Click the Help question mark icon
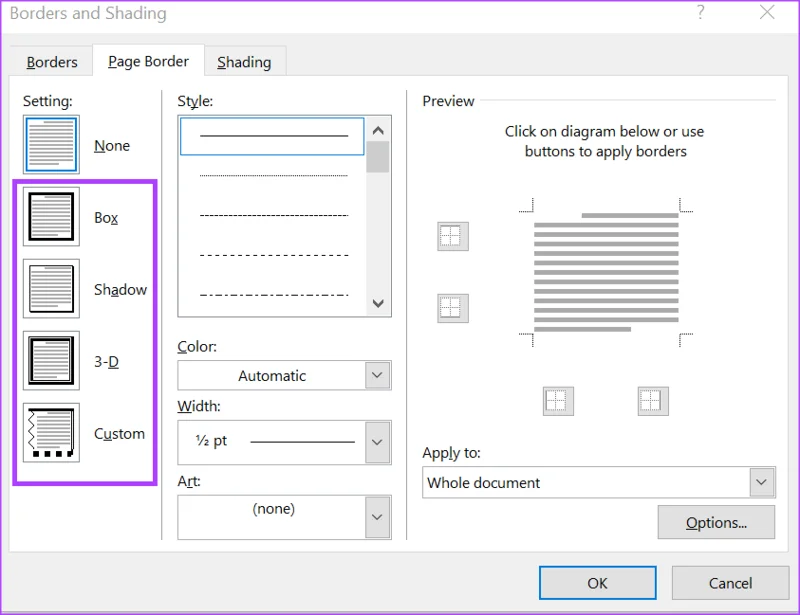The image size is (800, 615). point(701,12)
